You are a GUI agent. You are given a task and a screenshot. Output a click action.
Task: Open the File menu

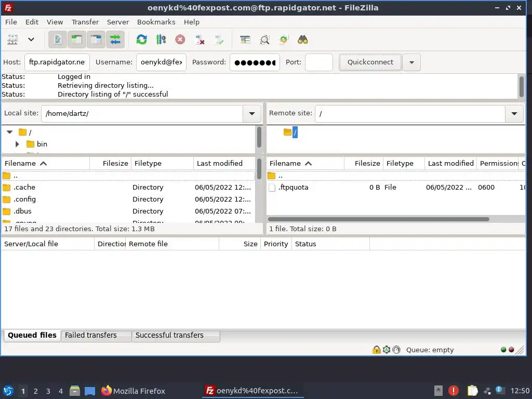[x=11, y=22]
